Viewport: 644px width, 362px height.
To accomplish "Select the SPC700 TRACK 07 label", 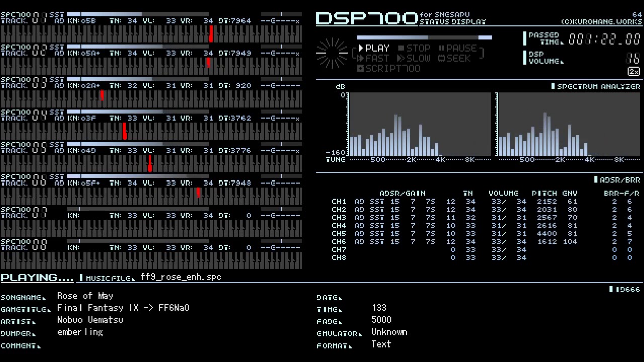I will pos(24,213).
